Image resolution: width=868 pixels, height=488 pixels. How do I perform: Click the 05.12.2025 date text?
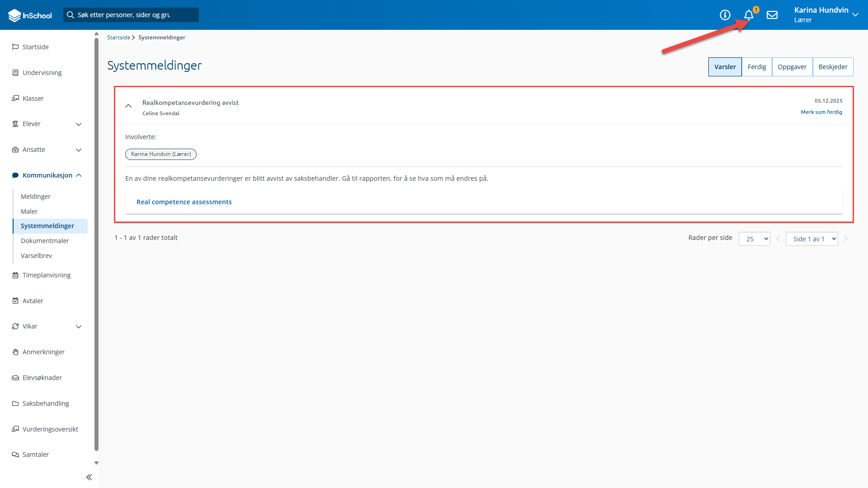click(828, 101)
